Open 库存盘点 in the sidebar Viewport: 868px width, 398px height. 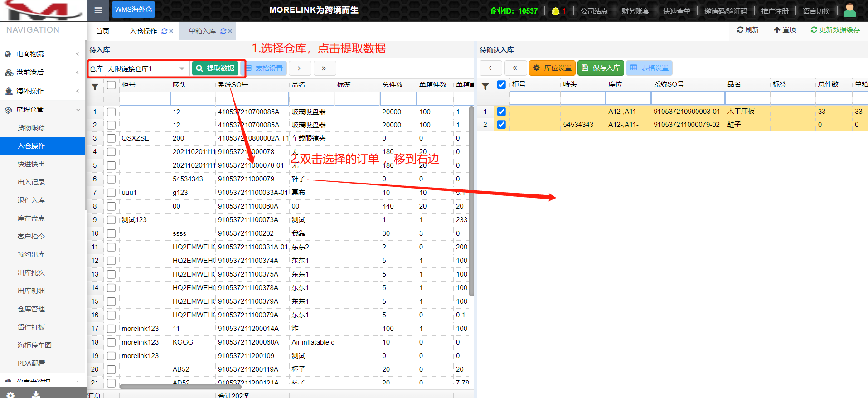(31, 218)
